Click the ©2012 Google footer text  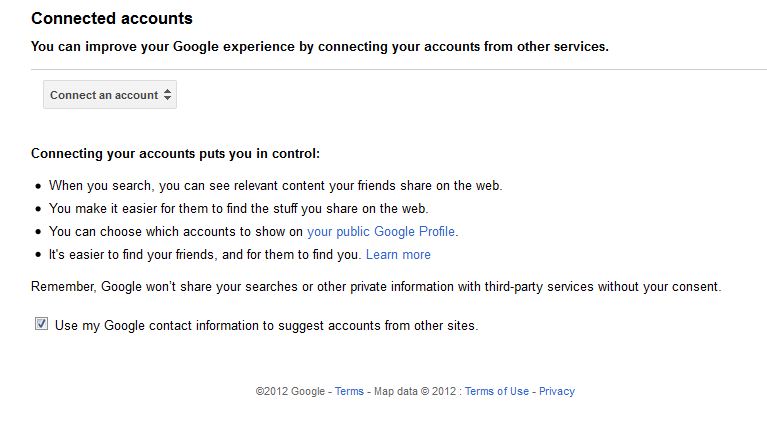(290, 391)
